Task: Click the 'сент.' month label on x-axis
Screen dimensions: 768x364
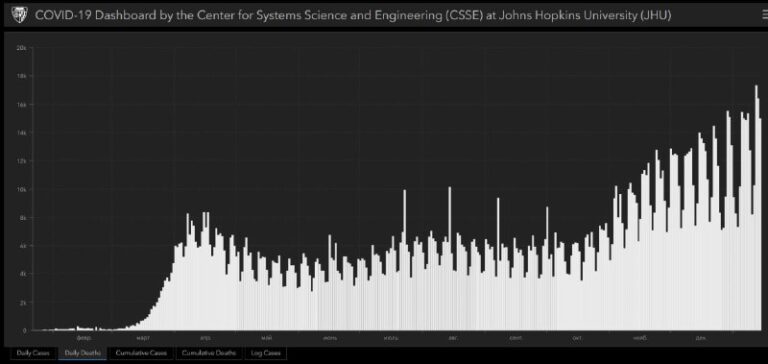Action: 515,338
